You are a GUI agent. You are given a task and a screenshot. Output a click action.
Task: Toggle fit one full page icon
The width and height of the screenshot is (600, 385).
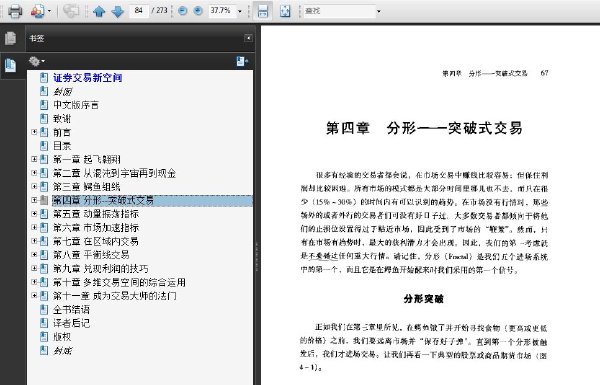point(285,11)
